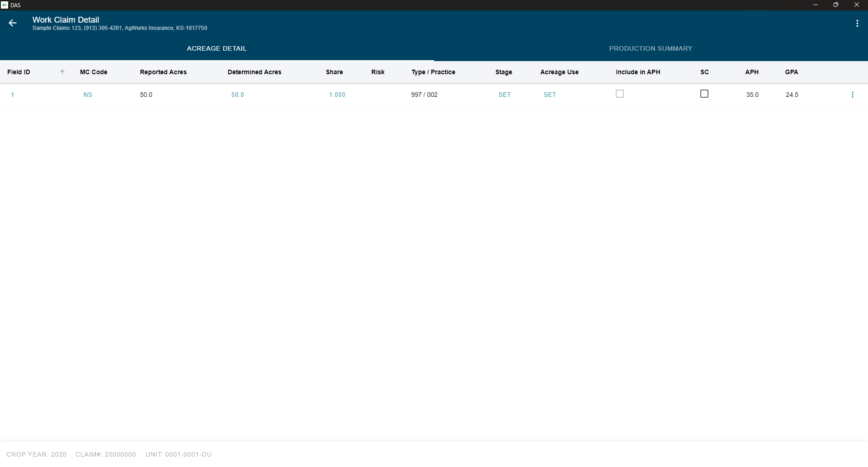
Task: Switch to Acreage Detail tab
Action: (217, 48)
